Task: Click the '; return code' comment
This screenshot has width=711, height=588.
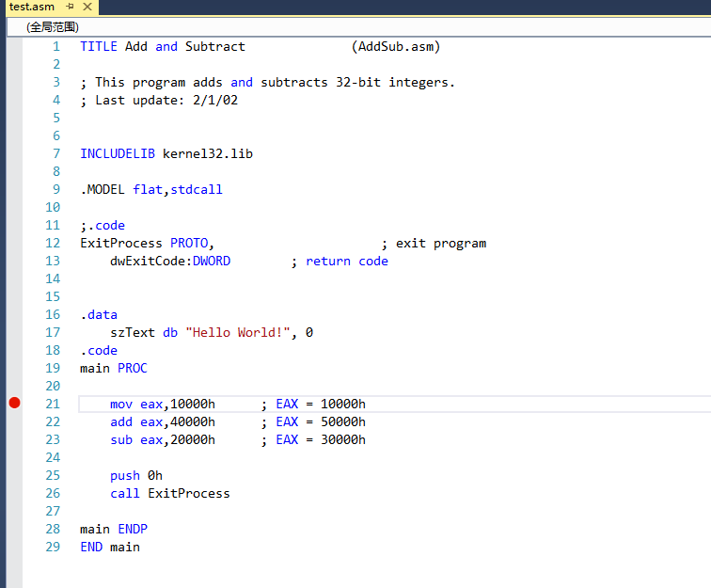Action: click(340, 262)
